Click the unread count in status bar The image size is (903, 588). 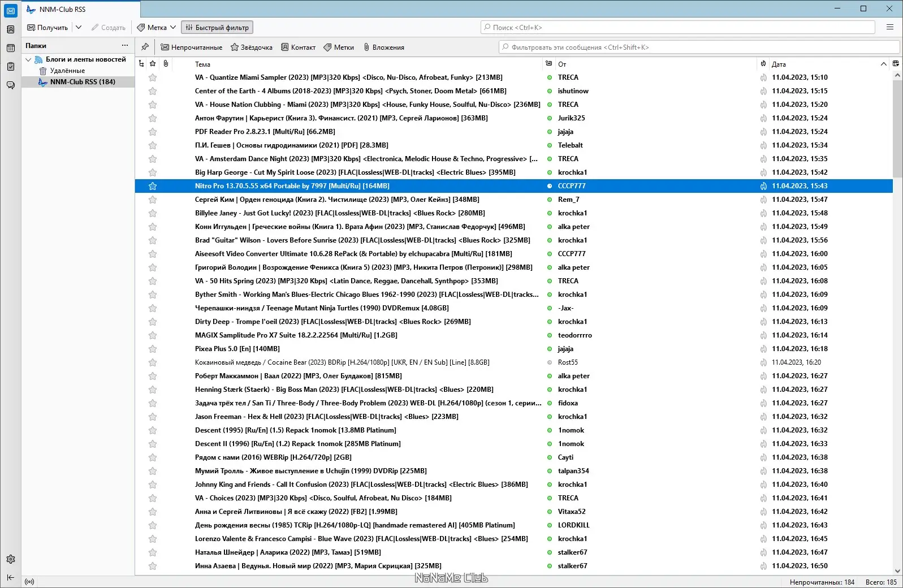[822, 582]
